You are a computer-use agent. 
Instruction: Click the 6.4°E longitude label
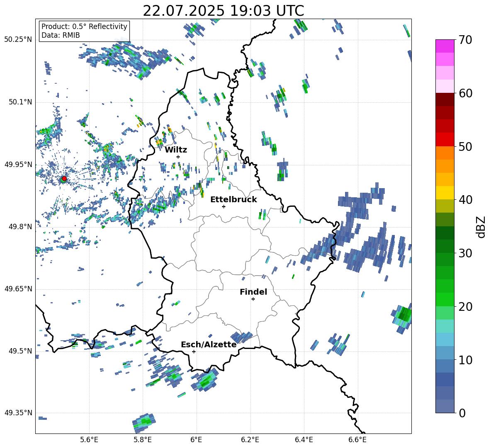click(x=304, y=440)
